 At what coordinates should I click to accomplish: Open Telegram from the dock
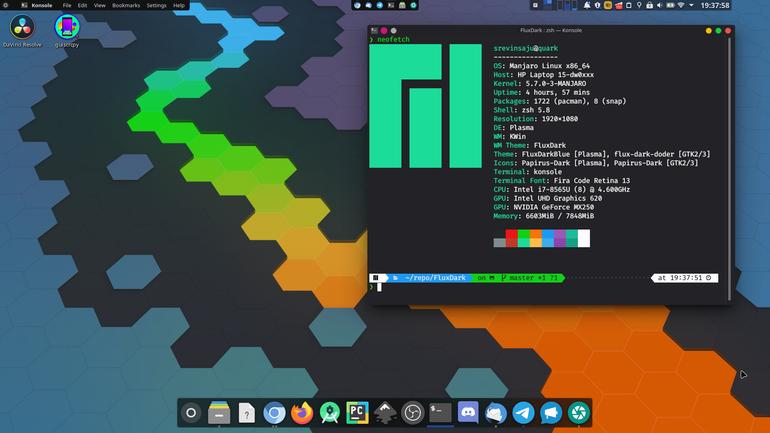pos(523,413)
